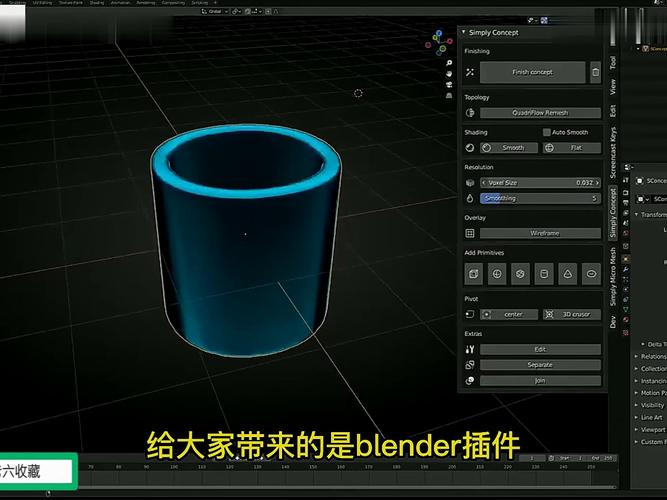Switch to the Edit sidebar tab
This screenshot has height=500, width=667.
pyautogui.click(x=613, y=111)
